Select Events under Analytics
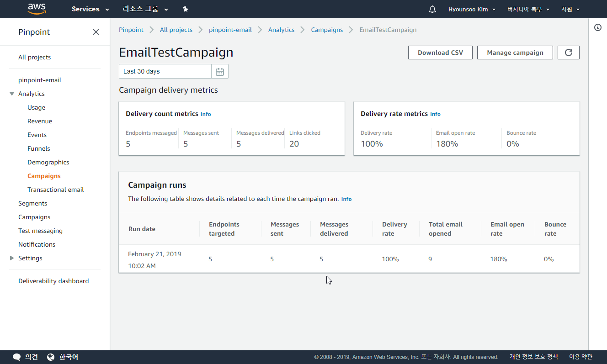Screen dimensions: 607x364 (x=37, y=135)
